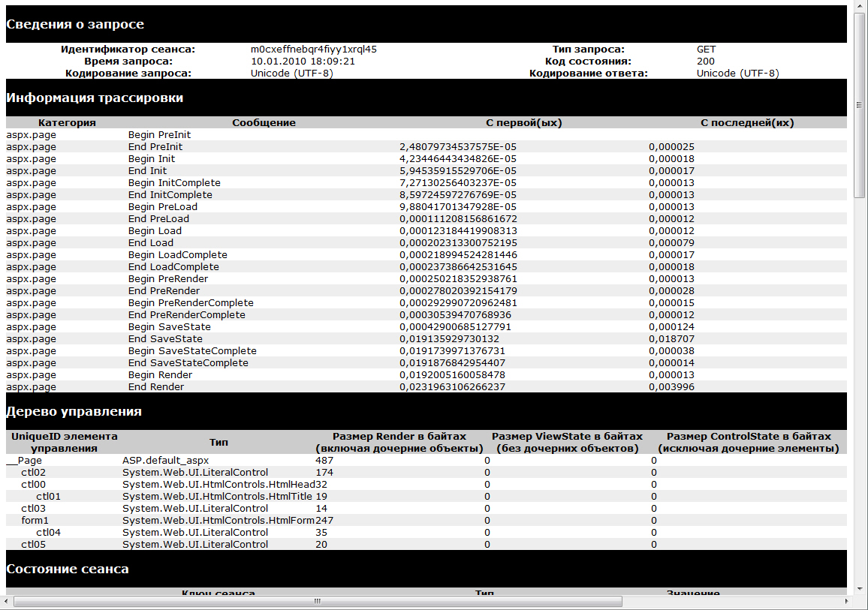Click the 'form1' control tree entry
The image size is (868, 610).
coord(35,521)
